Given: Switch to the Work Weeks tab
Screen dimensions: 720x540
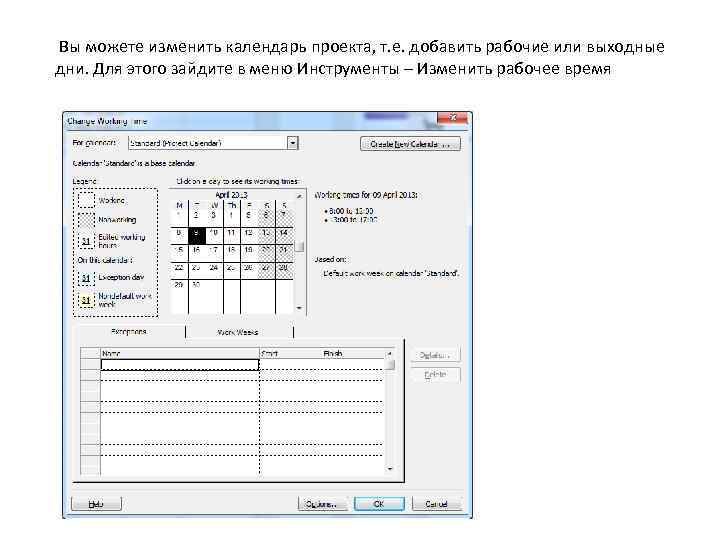Looking at the screenshot, I should (x=238, y=332).
